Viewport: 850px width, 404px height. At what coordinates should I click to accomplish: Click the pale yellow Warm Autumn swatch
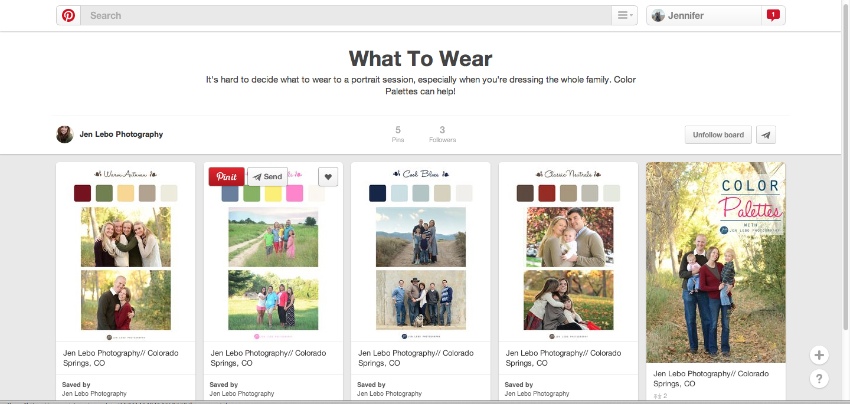click(126, 193)
